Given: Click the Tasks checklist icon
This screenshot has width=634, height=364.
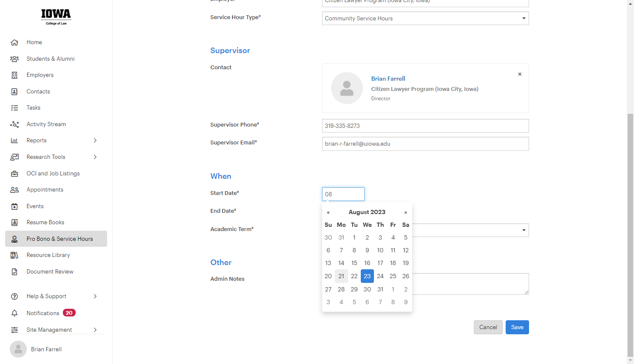Looking at the screenshot, I should click(x=14, y=108).
